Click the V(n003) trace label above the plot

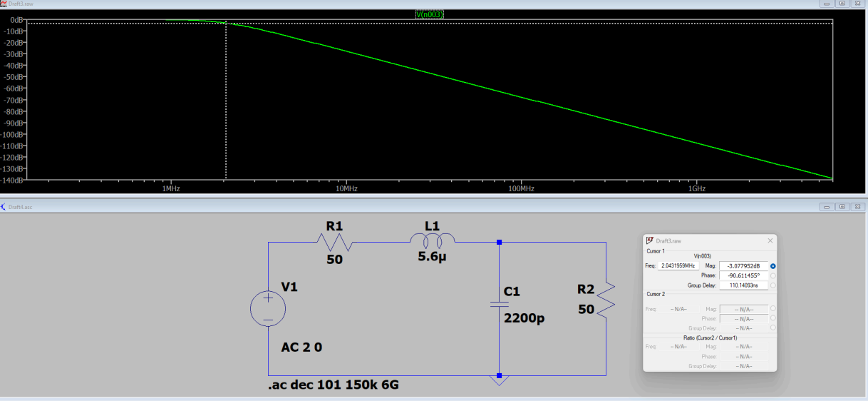[430, 14]
